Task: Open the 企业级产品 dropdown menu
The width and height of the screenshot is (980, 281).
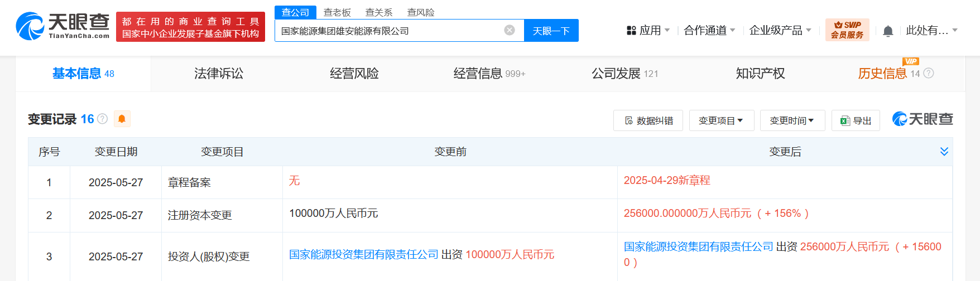Action: tap(780, 30)
